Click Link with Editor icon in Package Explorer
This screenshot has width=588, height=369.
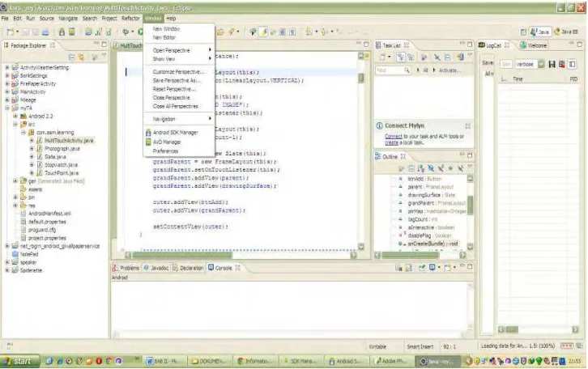(x=81, y=57)
